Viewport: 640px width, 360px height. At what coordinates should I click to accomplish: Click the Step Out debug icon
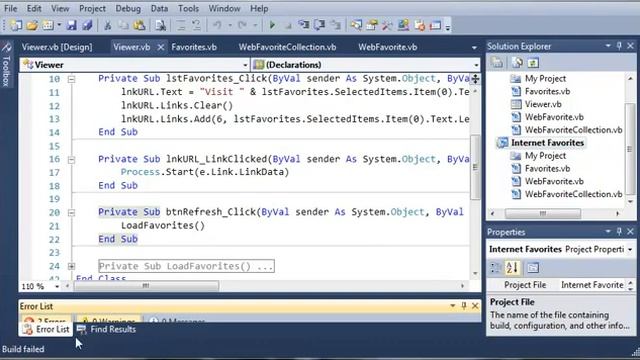click(x=336, y=25)
